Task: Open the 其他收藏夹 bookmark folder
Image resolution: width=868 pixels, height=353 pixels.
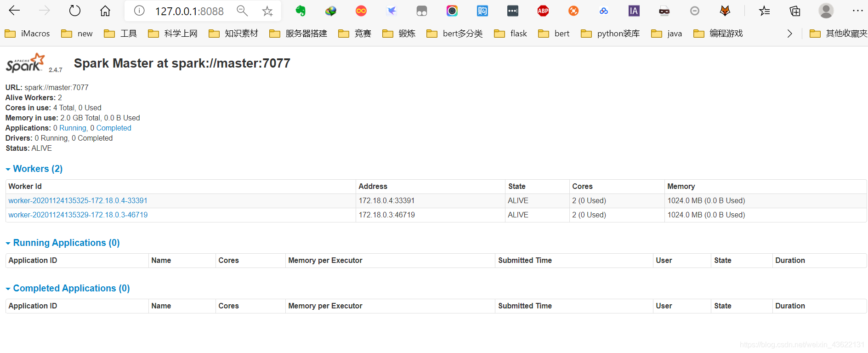Action: click(x=839, y=34)
